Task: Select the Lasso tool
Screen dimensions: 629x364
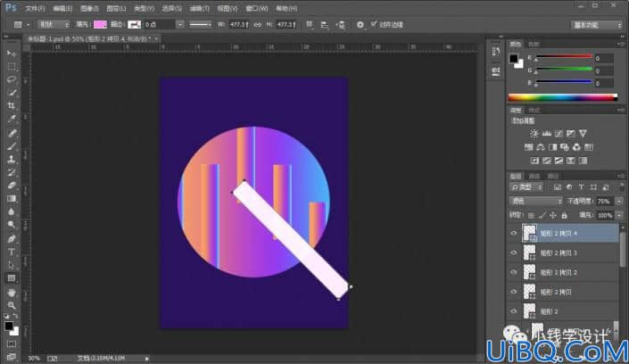Action: coord(12,79)
